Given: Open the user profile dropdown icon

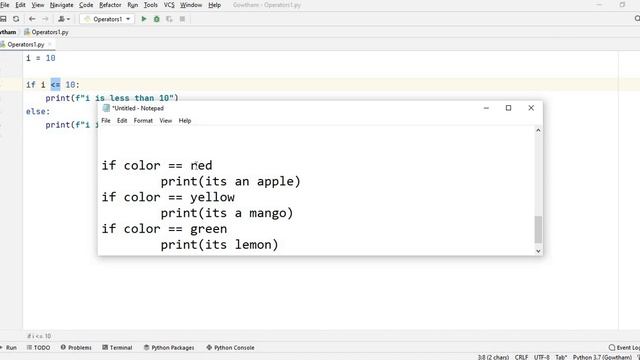Looking at the screenshot, I should point(64,19).
